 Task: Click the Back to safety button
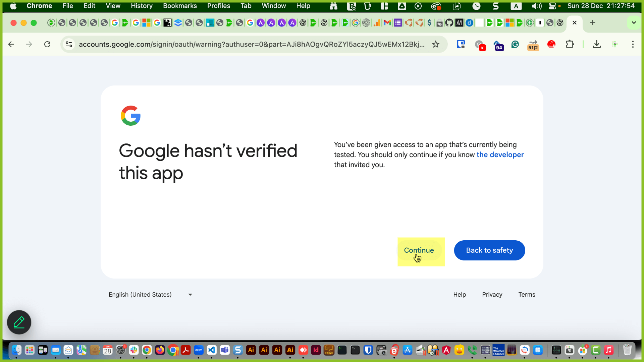click(x=489, y=250)
